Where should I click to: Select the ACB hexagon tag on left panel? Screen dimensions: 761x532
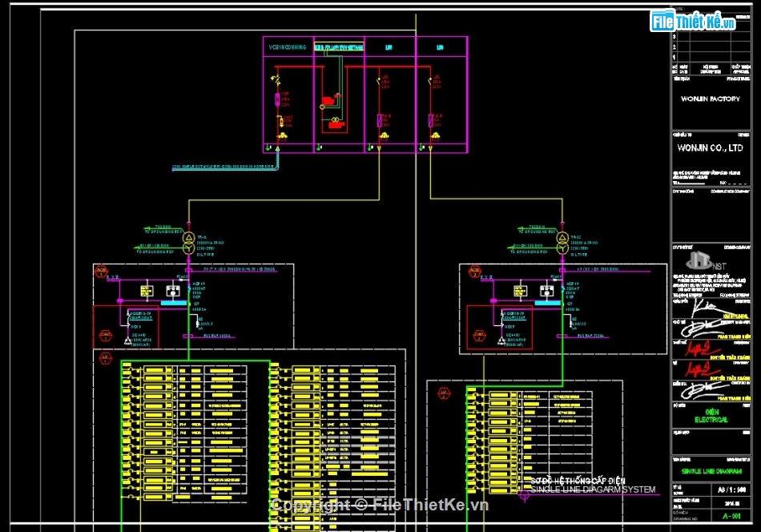[102, 271]
